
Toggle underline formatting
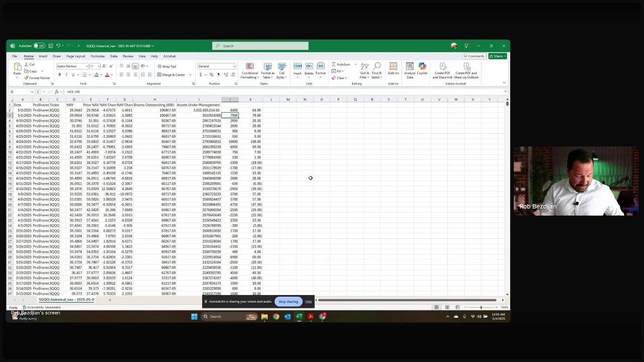tap(72, 75)
